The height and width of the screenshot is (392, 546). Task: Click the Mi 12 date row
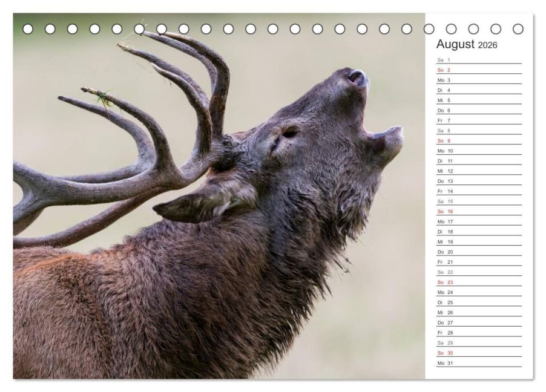[x=478, y=171]
